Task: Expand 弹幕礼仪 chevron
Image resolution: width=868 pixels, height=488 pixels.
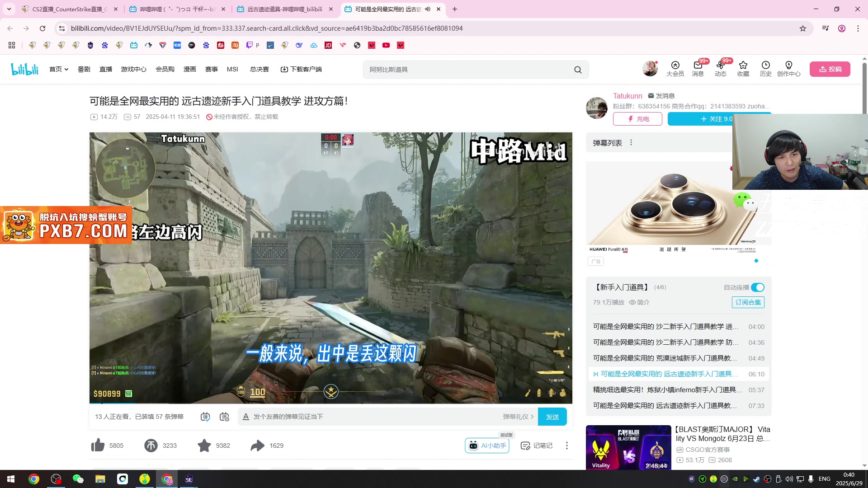Action: pos(532,417)
